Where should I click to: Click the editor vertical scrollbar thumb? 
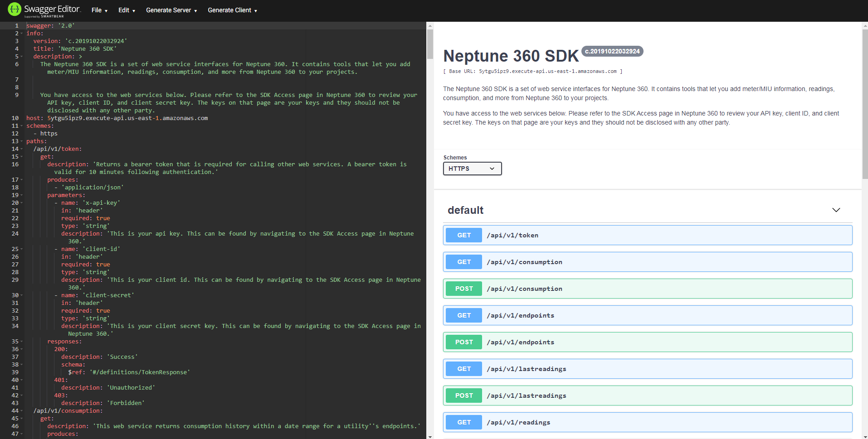pyautogui.click(x=430, y=44)
